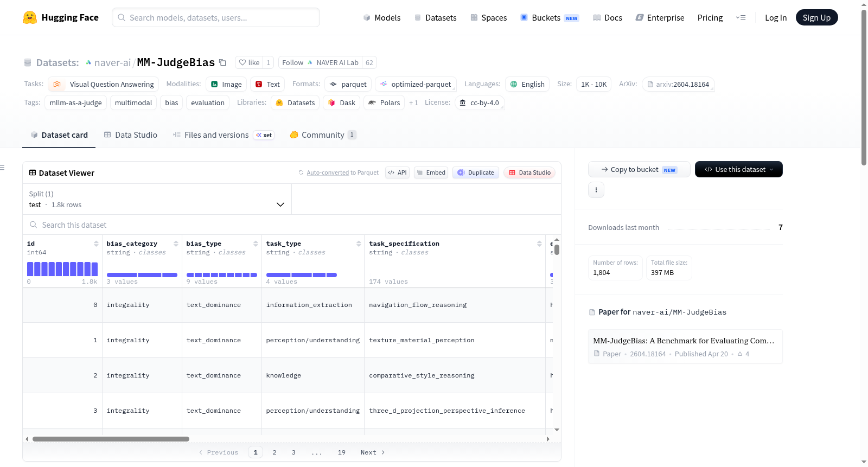Click the Search this dataset field

tap(292, 225)
